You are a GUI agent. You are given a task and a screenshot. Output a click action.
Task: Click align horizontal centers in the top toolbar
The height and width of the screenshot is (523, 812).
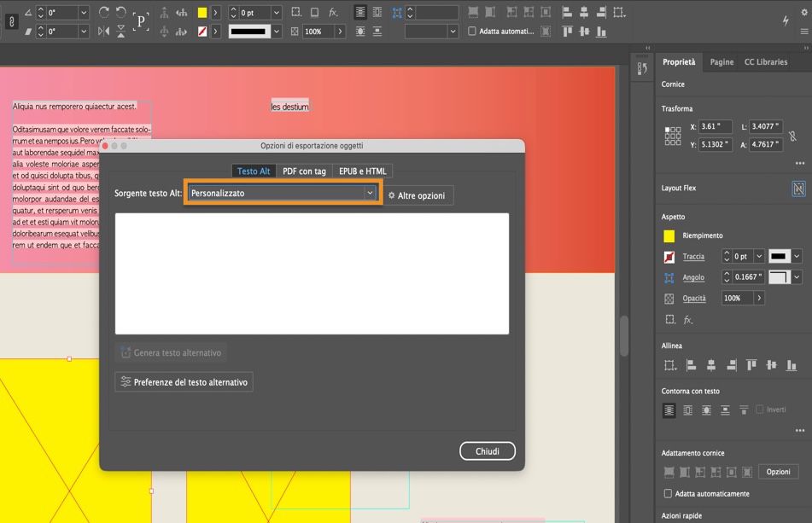click(584, 13)
